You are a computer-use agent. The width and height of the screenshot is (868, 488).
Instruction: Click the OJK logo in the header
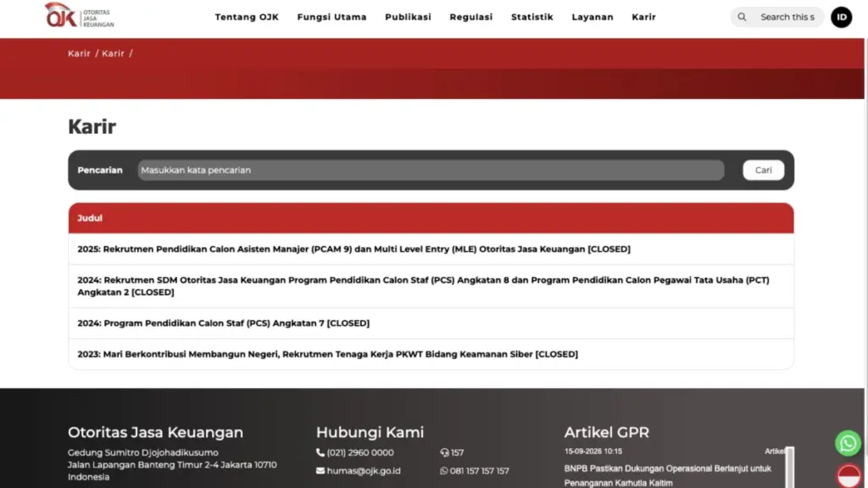point(79,15)
